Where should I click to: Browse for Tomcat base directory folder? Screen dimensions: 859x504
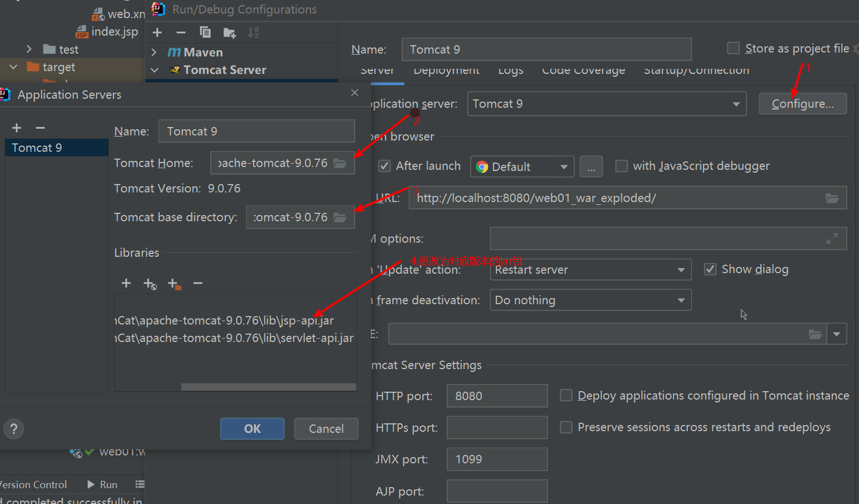(x=340, y=217)
